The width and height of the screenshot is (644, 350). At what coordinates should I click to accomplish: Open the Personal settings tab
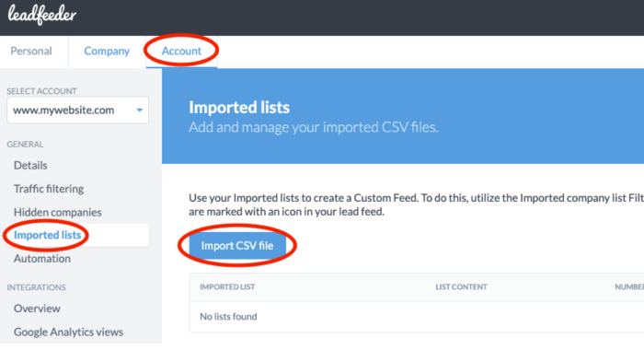pos(31,51)
